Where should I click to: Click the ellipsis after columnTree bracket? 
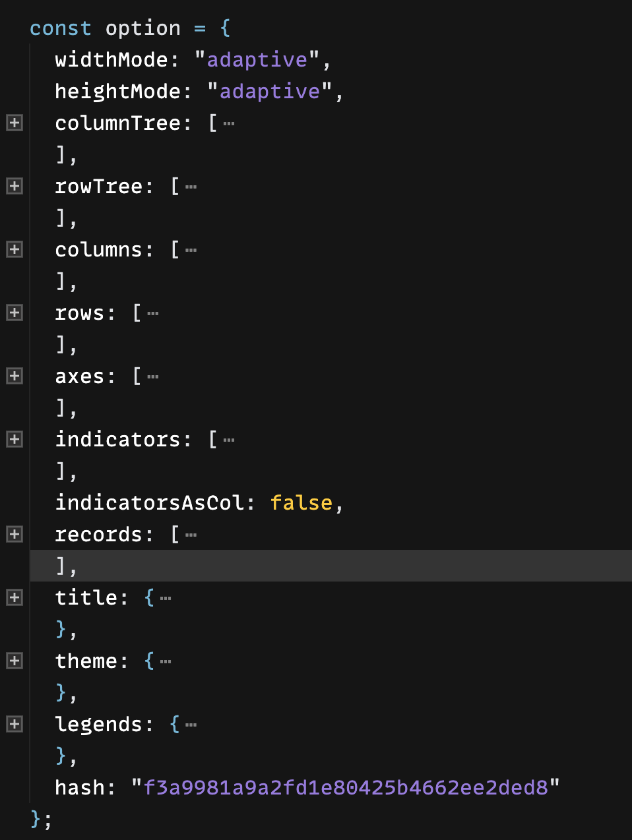click(x=229, y=124)
